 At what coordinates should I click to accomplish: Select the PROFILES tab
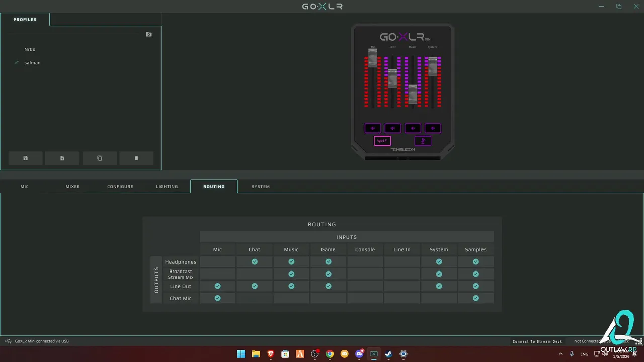pyautogui.click(x=25, y=20)
